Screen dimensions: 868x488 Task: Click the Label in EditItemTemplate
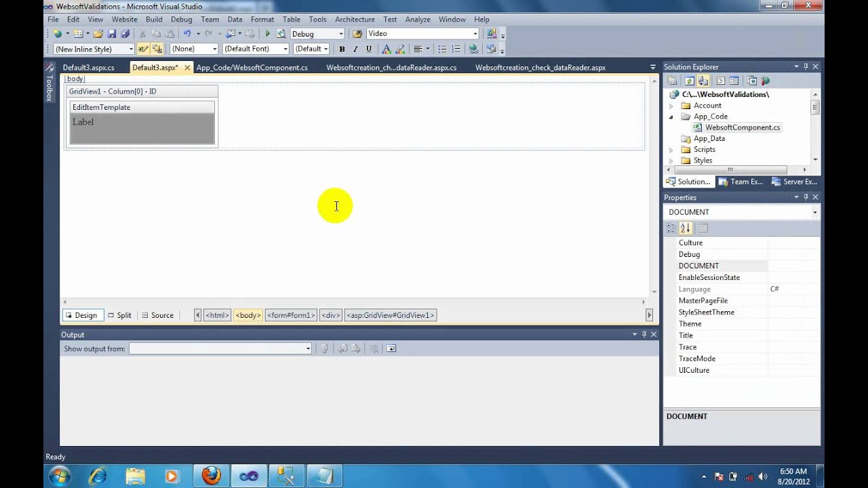click(83, 122)
